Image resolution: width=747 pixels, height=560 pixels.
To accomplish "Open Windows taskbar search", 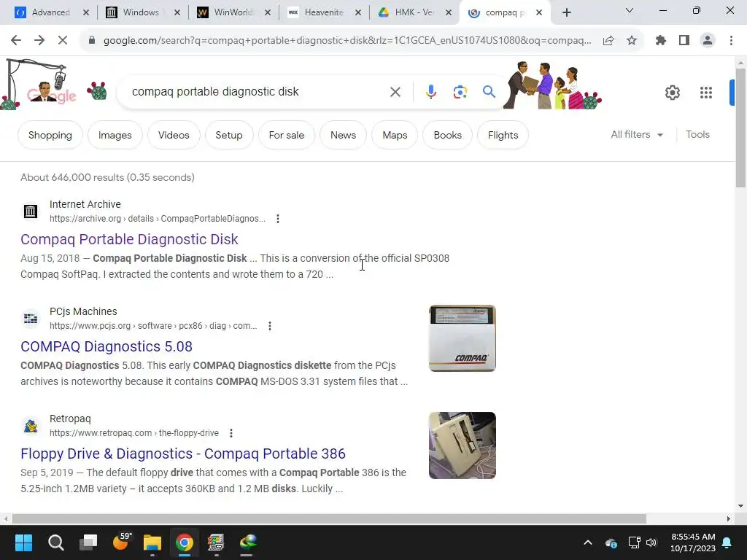I will pyautogui.click(x=55, y=542).
